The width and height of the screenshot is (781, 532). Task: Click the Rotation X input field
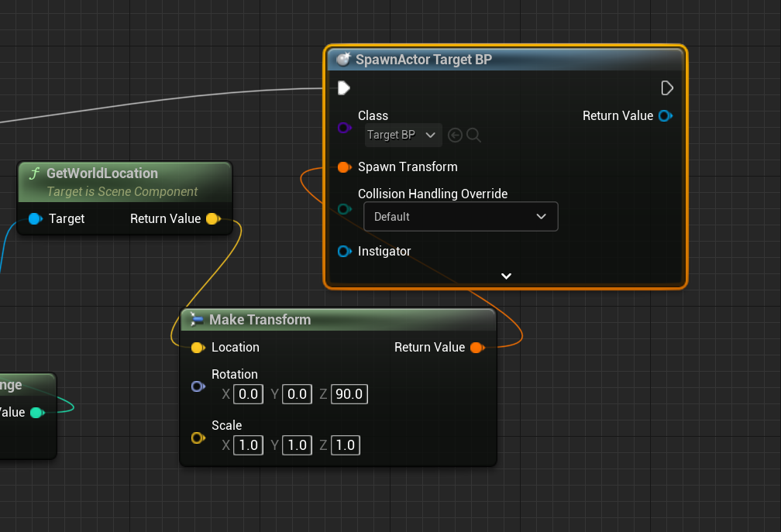248,394
